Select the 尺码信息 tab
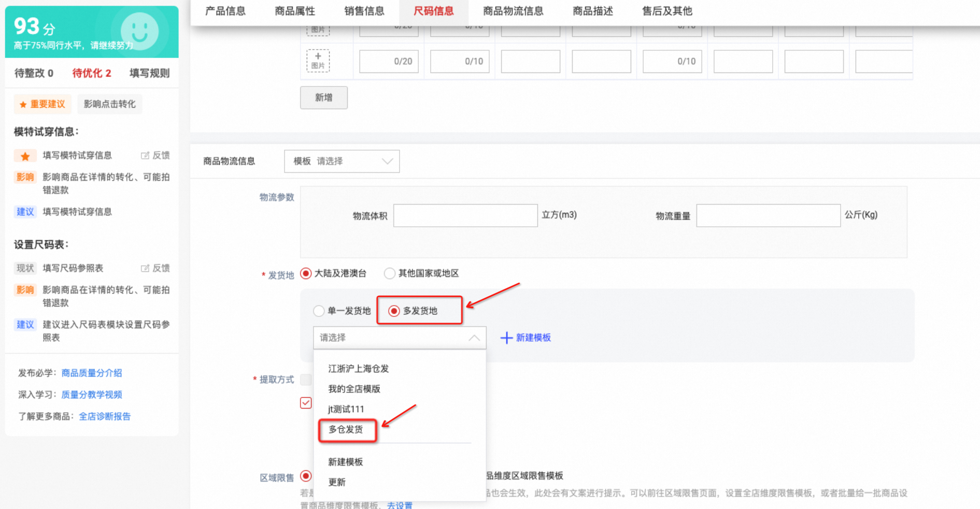Viewport: 980px width, 509px height. point(434,11)
